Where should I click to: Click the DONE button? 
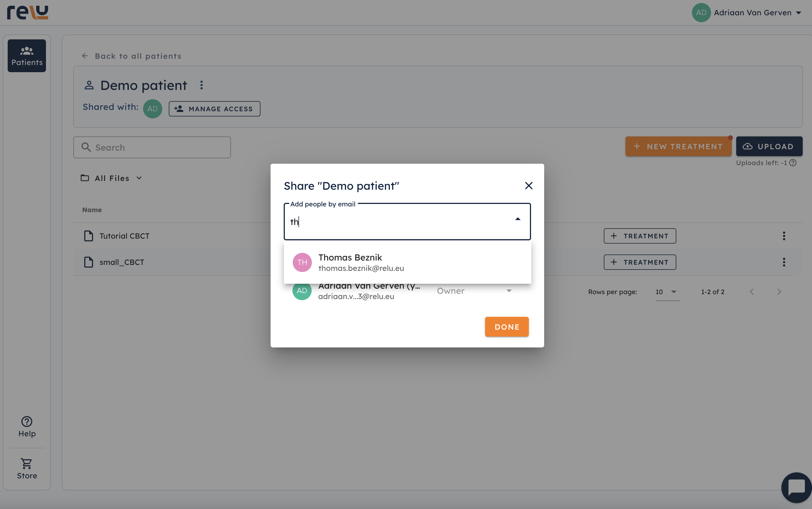506,327
